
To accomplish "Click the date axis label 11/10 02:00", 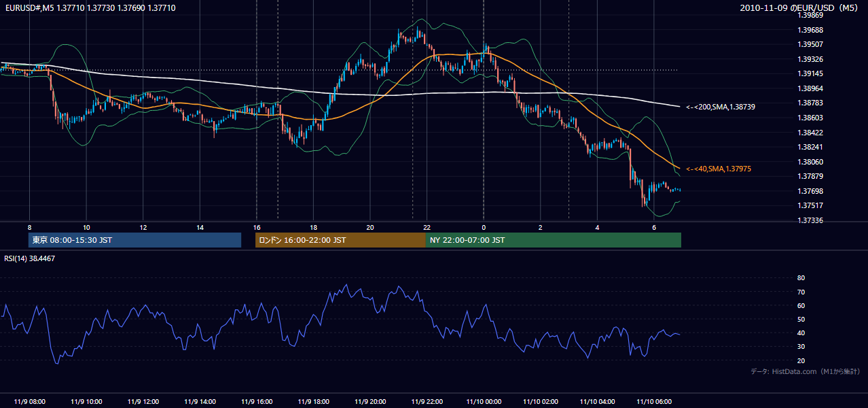I will tap(540, 402).
